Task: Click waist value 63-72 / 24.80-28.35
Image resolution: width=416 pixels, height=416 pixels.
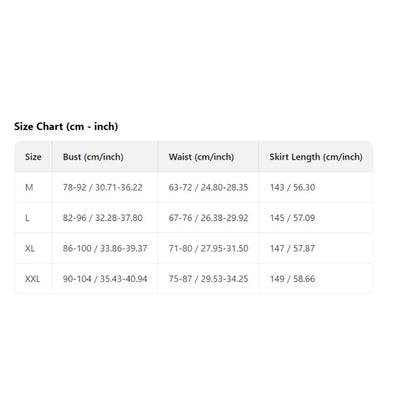Action: coord(208,187)
